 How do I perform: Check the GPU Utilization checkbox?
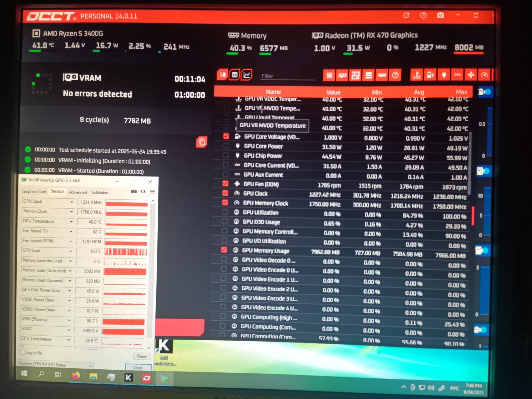225,212
